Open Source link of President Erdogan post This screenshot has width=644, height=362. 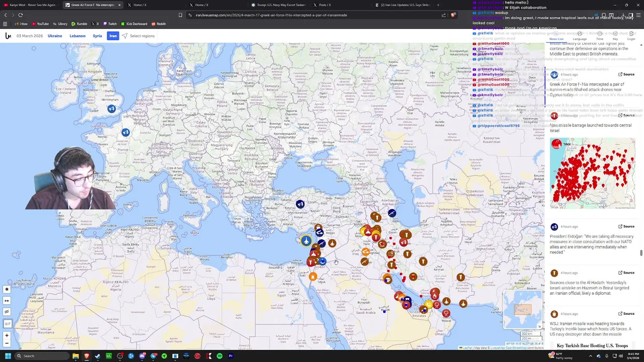pyautogui.click(x=626, y=227)
